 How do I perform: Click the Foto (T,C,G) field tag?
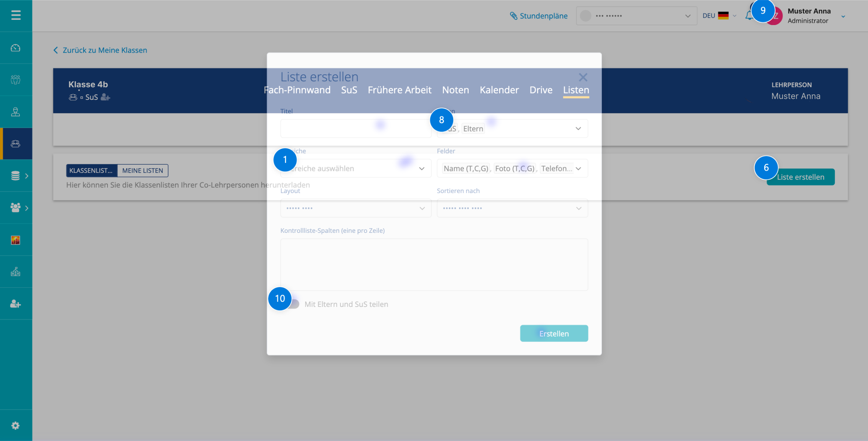(515, 168)
